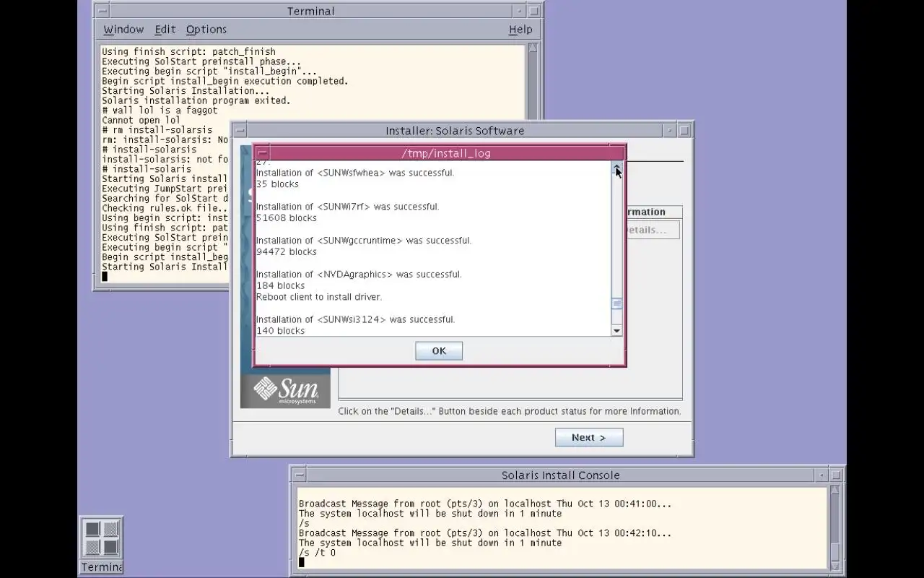The image size is (924, 578).
Task: Click the Next > button in Installer
Action: tap(589, 437)
